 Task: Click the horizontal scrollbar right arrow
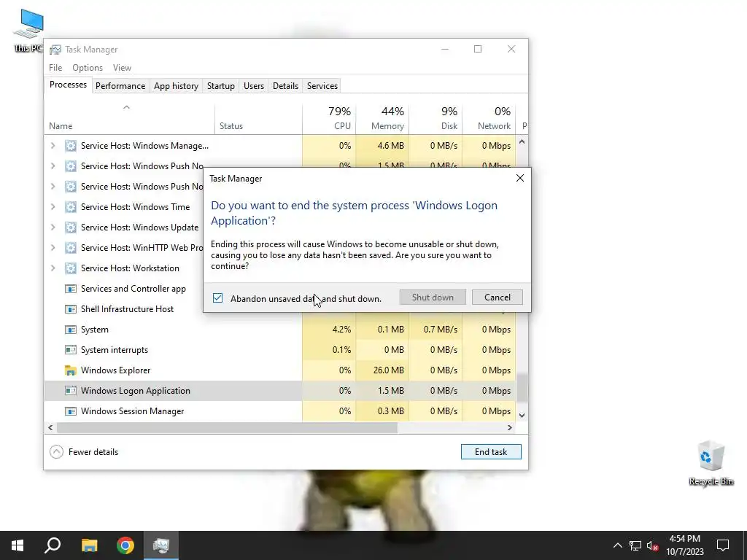[510, 427]
